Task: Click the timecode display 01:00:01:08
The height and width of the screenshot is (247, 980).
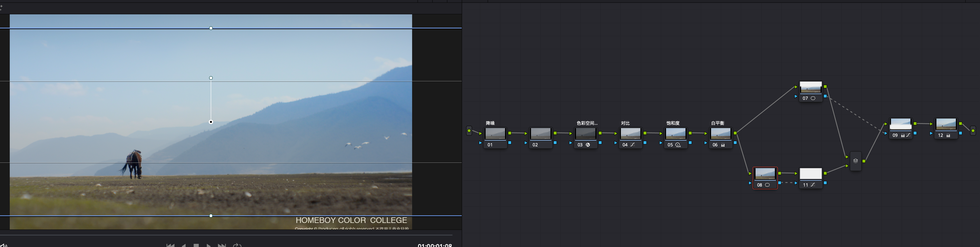Action: point(434,245)
